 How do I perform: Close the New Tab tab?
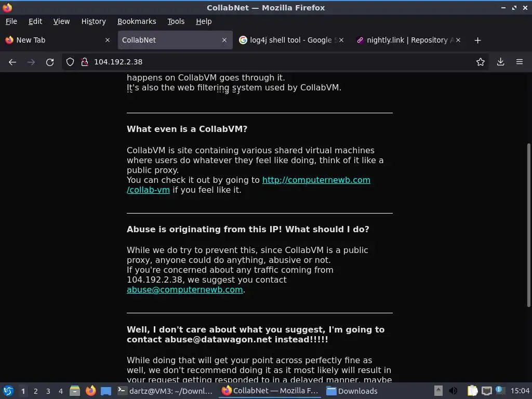pos(108,40)
